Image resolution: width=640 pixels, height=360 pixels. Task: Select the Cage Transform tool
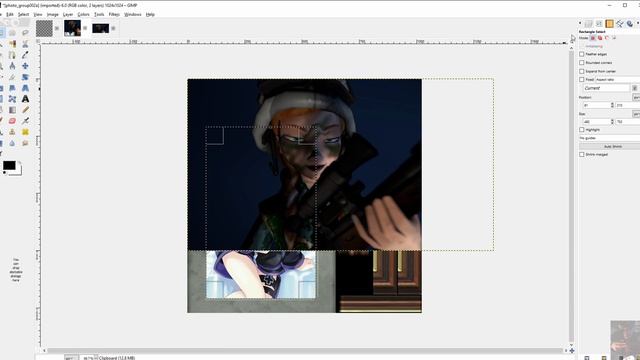12,99
